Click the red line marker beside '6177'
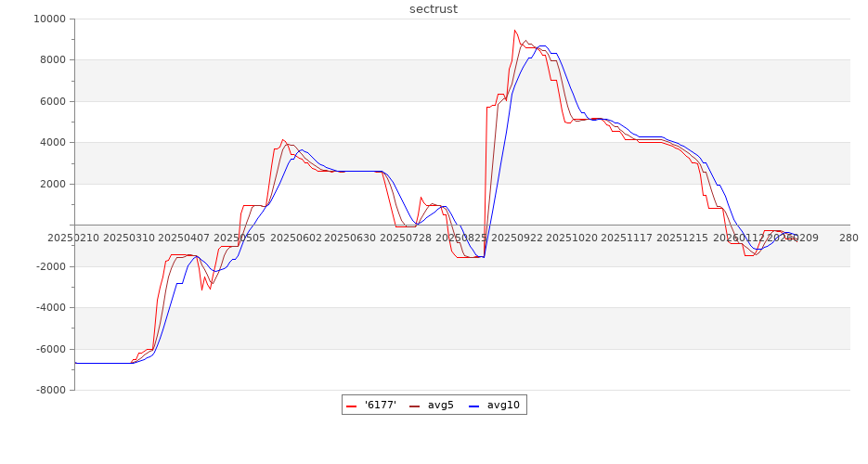Image resolution: width=868 pixels, height=464 pixels. [x=352, y=406]
